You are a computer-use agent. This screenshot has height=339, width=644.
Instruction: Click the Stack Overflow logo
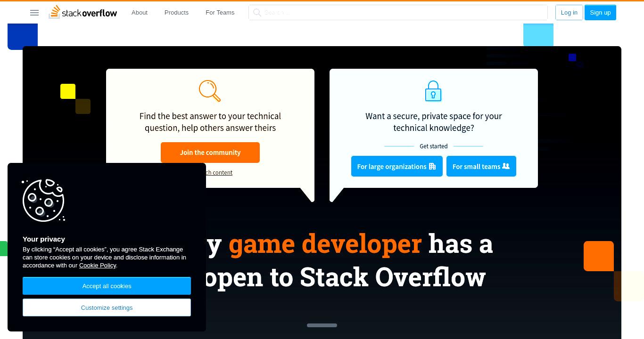83,12
